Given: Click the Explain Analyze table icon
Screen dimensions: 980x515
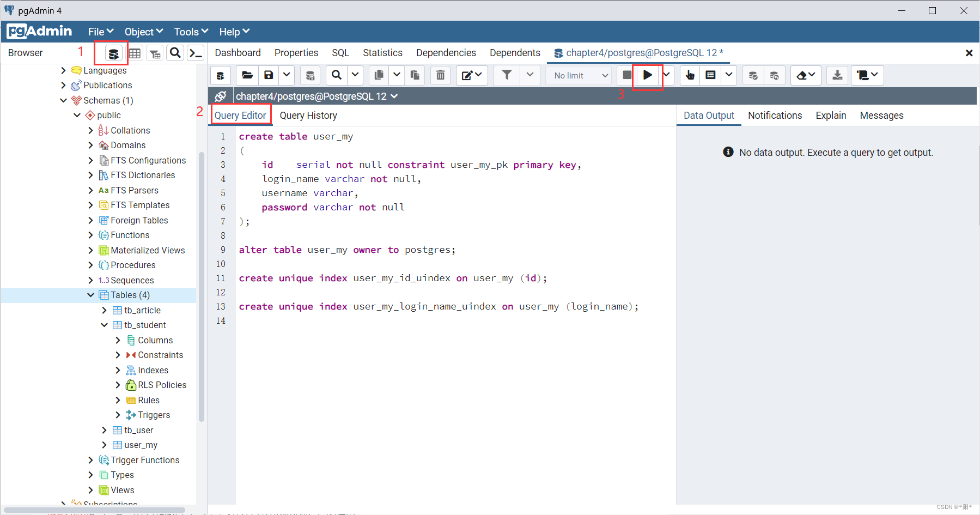Looking at the screenshot, I should [x=711, y=75].
